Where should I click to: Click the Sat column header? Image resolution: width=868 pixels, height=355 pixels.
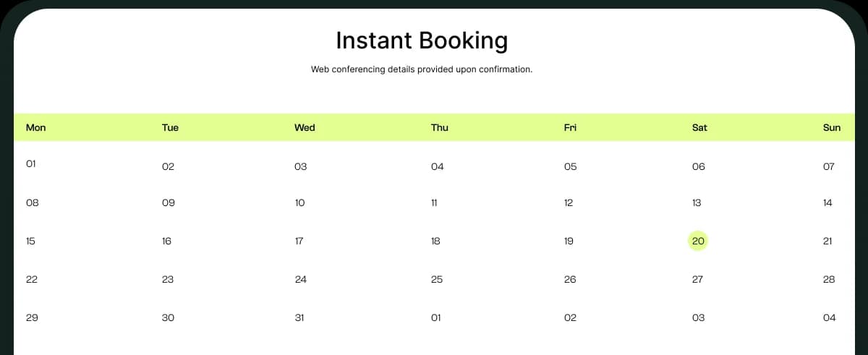(699, 128)
